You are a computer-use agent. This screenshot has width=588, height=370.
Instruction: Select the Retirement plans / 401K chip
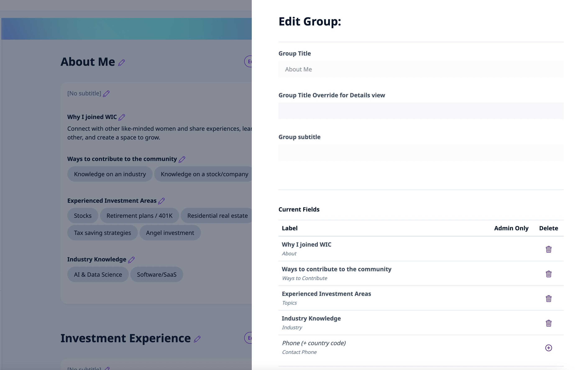[139, 216]
